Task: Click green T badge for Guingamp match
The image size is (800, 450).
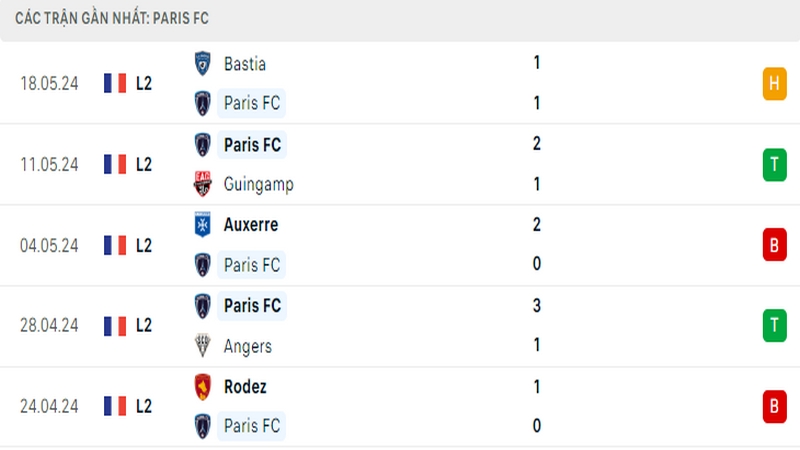Action: [x=774, y=165]
